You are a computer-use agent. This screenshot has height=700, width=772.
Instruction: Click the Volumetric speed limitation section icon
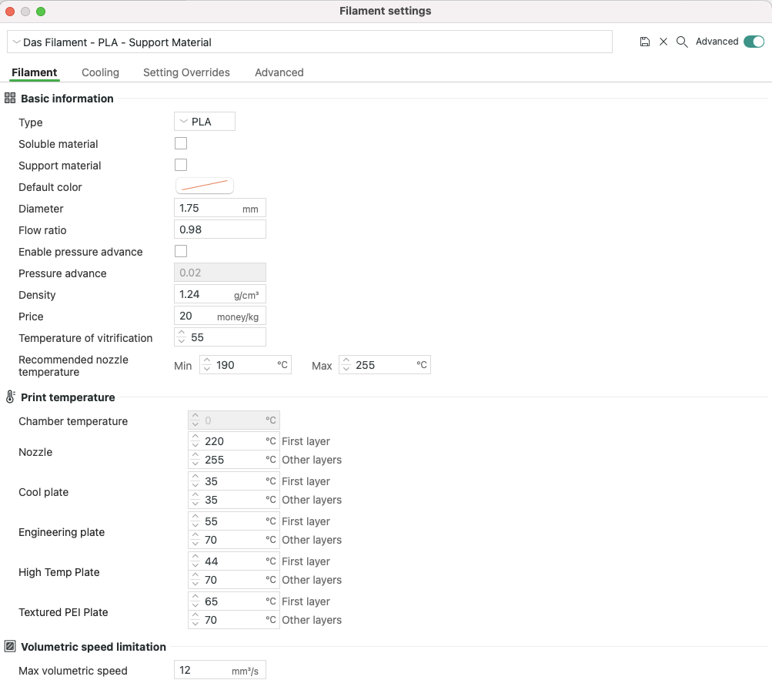pos(10,647)
